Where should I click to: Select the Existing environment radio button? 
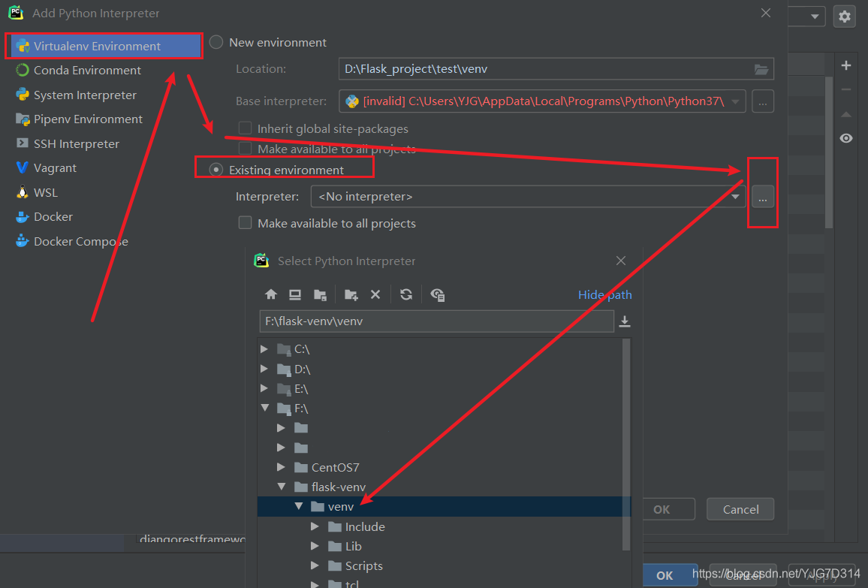(x=216, y=170)
